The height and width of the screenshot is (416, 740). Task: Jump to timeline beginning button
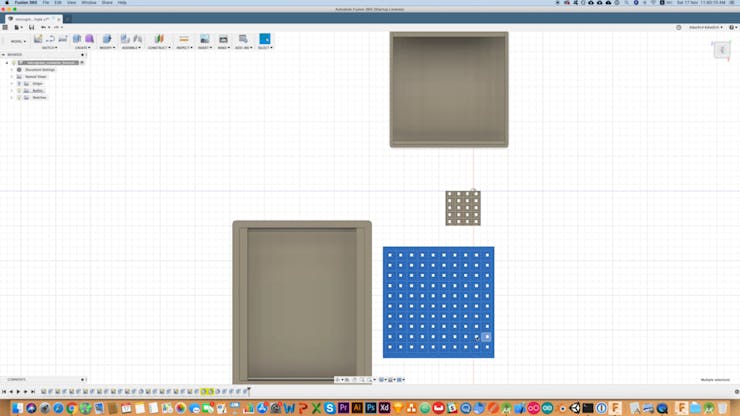pyautogui.click(x=4, y=391)
